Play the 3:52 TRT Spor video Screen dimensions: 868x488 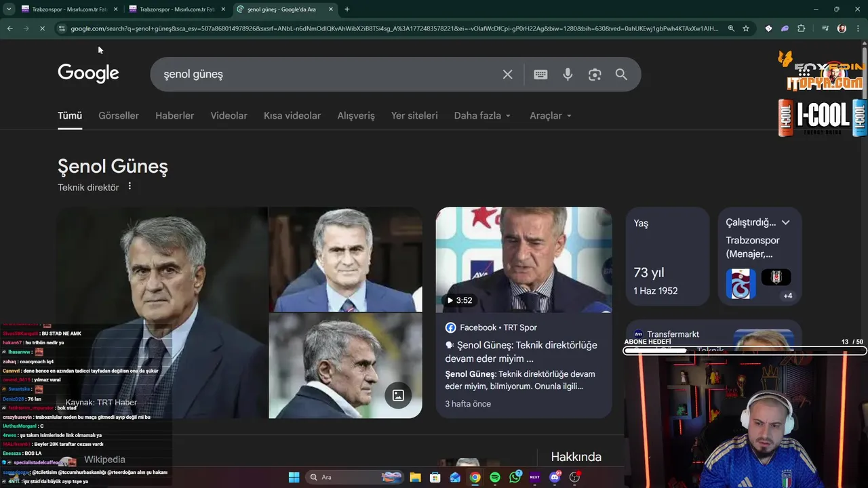524,260
